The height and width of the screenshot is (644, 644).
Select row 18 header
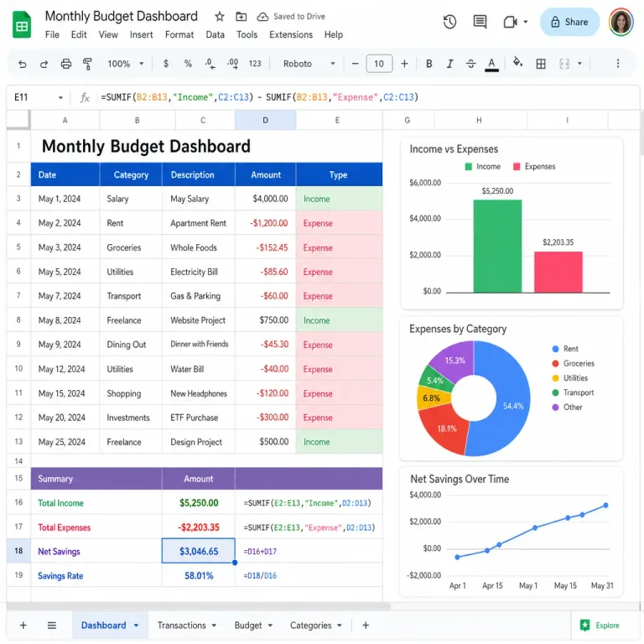point(18,550)
